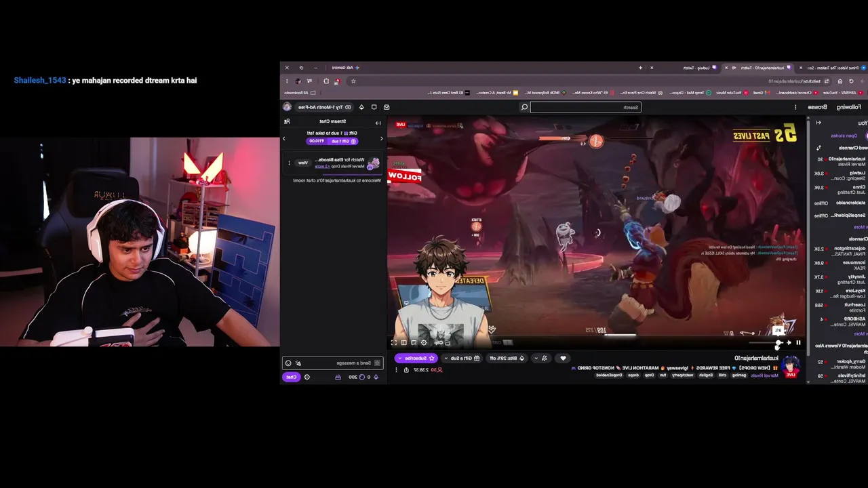Open the Browse page in Twitch
The width and height of the screenshot is (868, 488).
pos(817,107)
